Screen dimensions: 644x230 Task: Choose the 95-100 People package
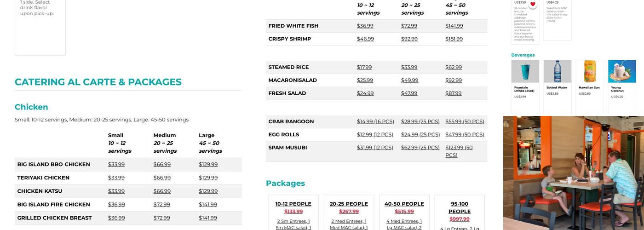459,207
